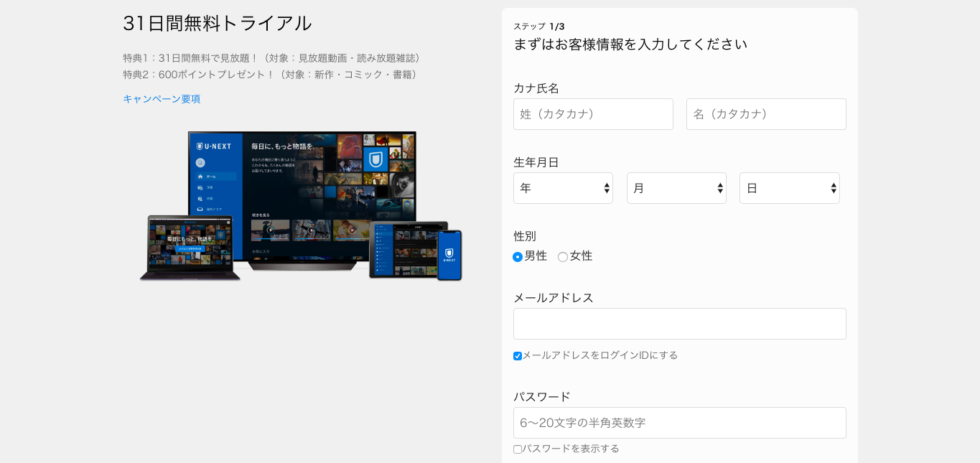The height and width of the screenshot is (463, 980).
Task: Click the メールアドレス input field
Action: click(680, 324)
